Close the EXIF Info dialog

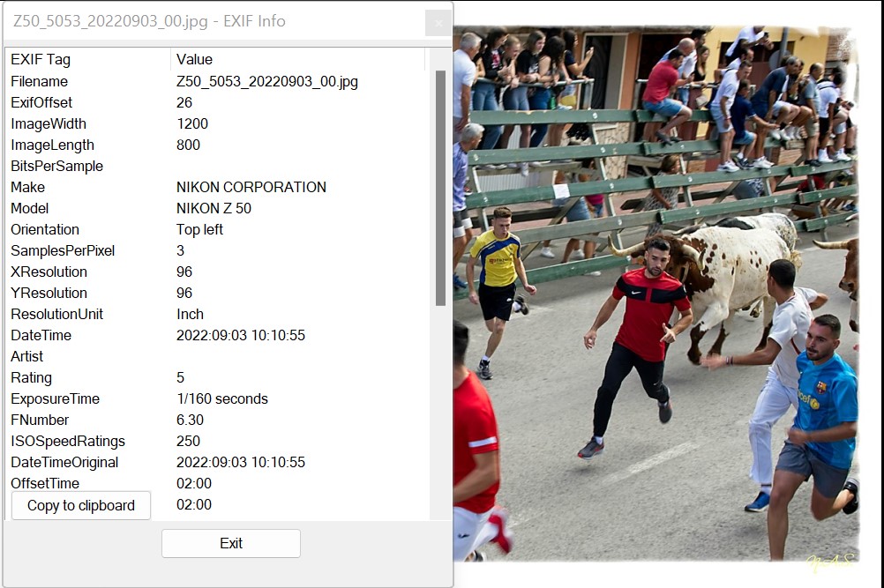(438, 23)
